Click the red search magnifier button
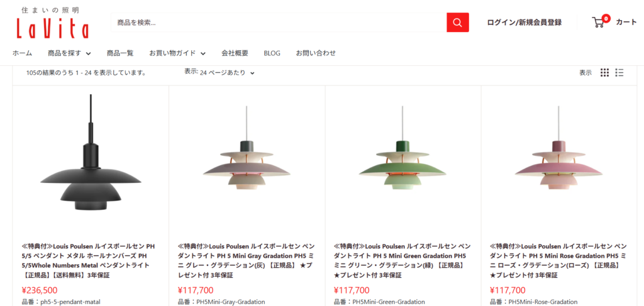 [458, 22]
